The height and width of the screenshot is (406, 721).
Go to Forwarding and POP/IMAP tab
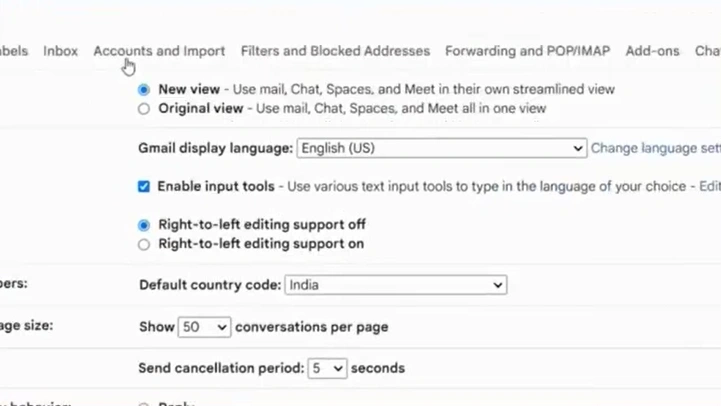[527, 51]
